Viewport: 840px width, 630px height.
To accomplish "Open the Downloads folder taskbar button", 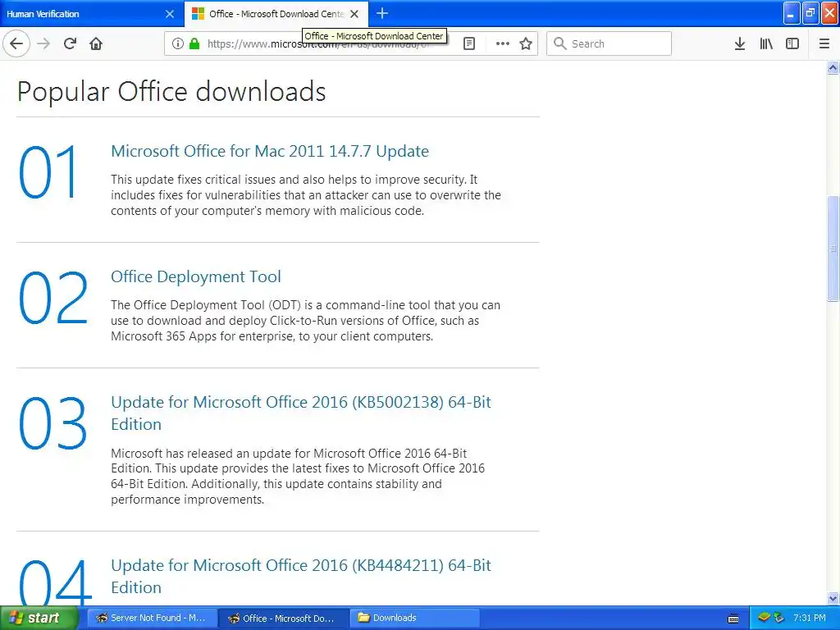I will pos(415,618).
